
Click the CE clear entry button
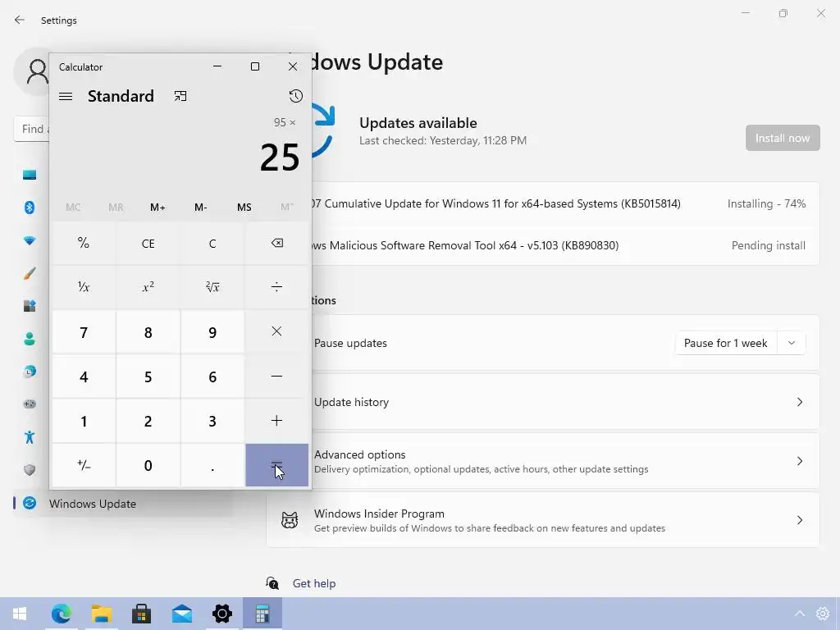coord(148,243)
